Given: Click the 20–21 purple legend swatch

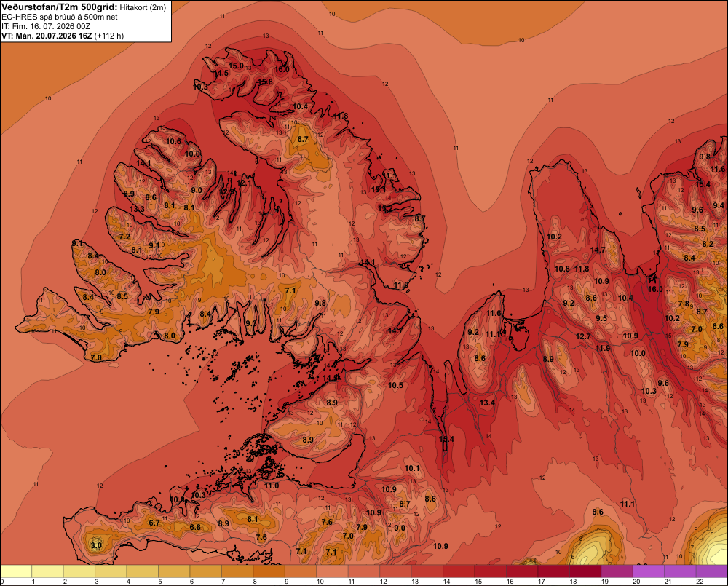Looking at the screenshot, I should click(x=649, y=571).
